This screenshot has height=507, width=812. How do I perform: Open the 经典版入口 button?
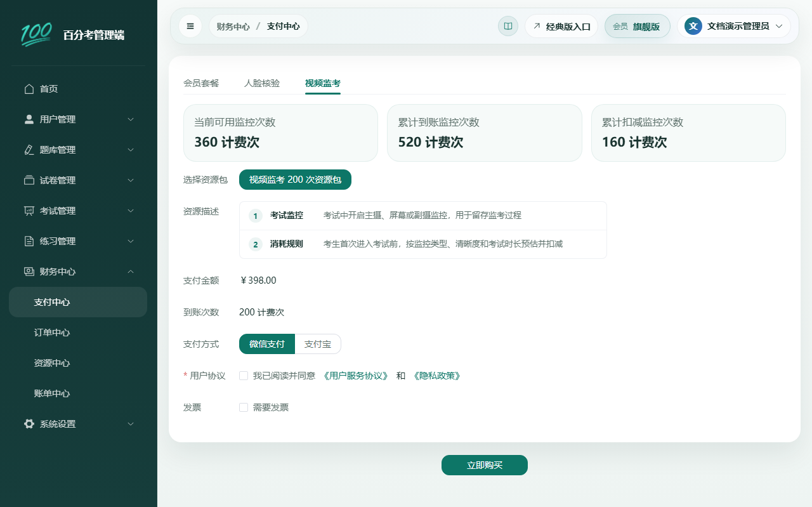coord(561,26)
